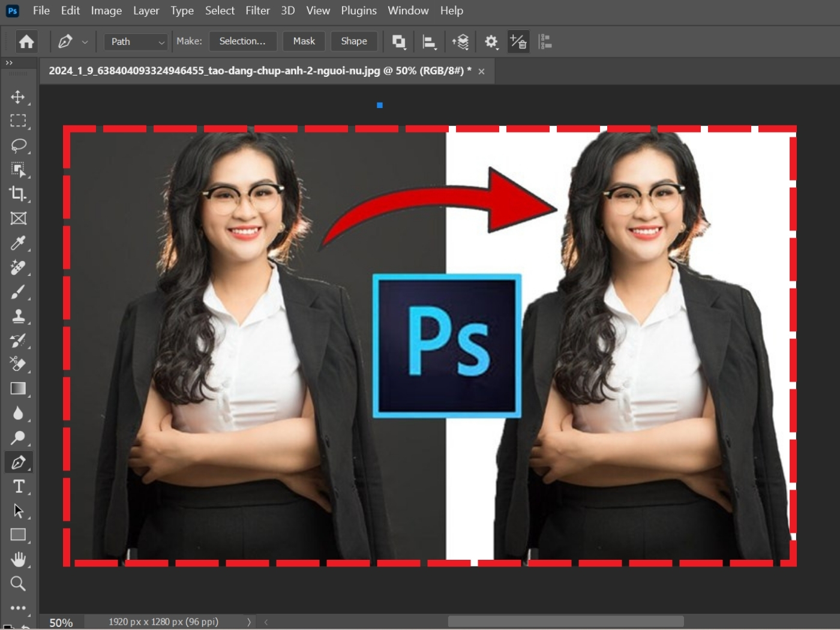
Task: Open the Path alignment options
Action: click(430, 41)
